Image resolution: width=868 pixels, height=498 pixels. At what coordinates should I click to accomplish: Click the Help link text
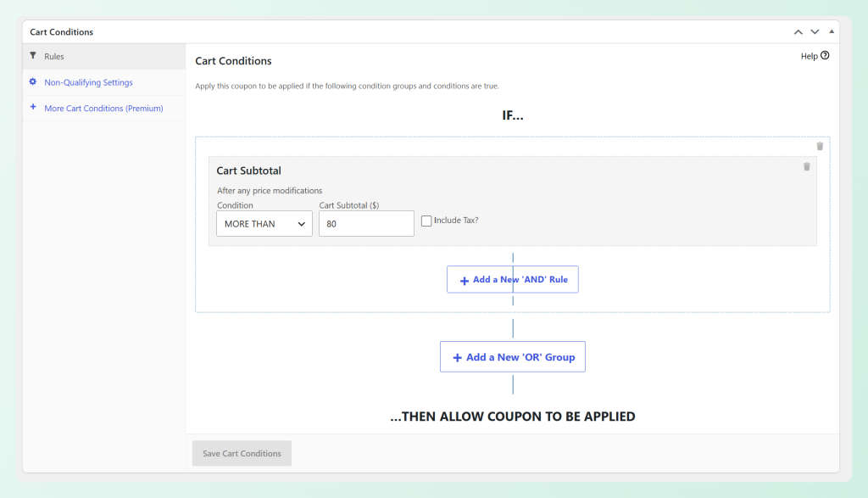[x=809, y=56]
